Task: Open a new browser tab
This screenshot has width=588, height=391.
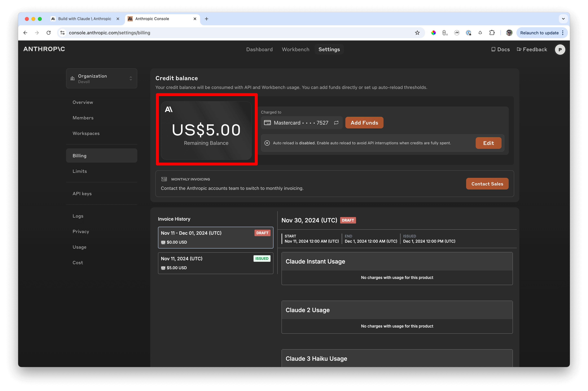Action: point(206,19)
